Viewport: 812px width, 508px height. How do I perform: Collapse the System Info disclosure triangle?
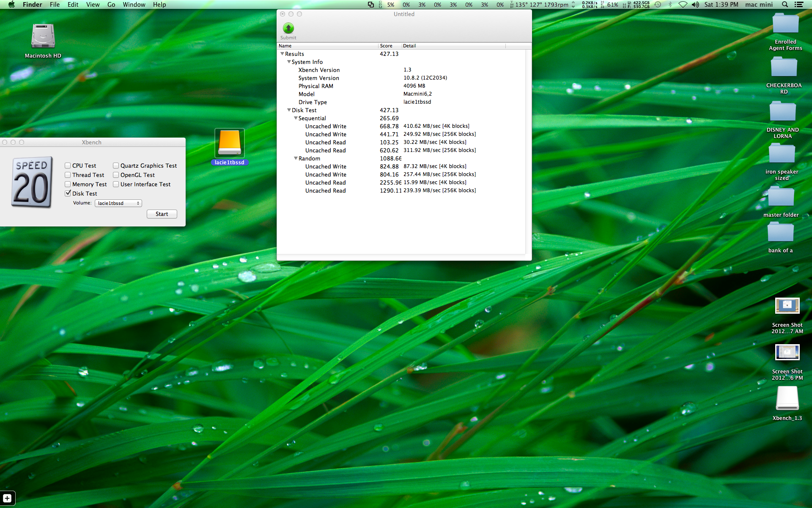click(x=289, y=62)
